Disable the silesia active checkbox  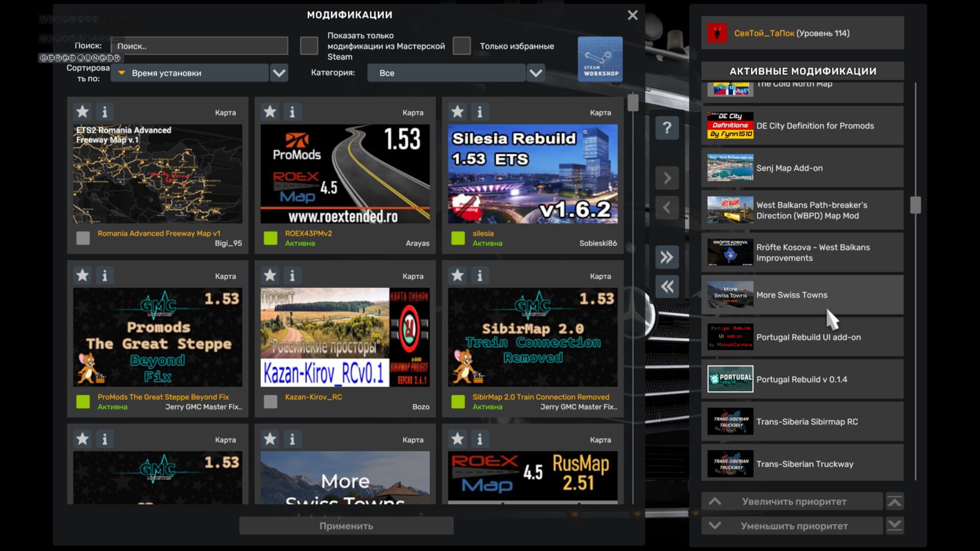coord(458,238)
